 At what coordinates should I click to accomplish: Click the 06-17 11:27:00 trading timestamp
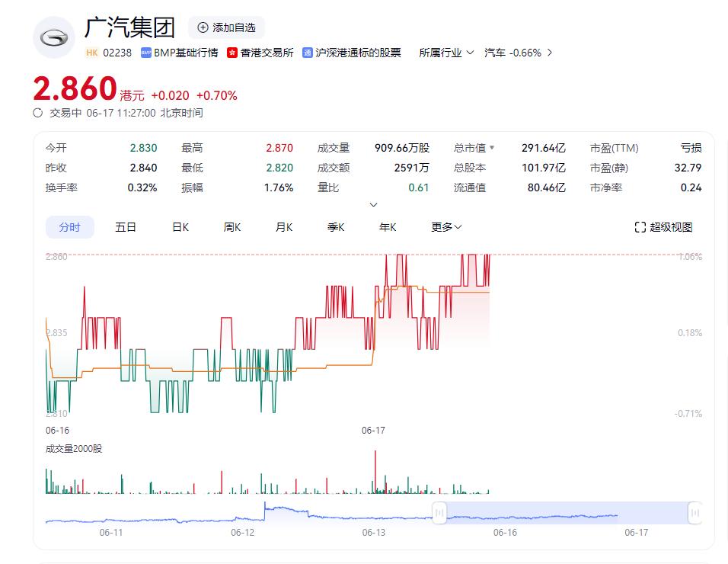click(121, 113)
